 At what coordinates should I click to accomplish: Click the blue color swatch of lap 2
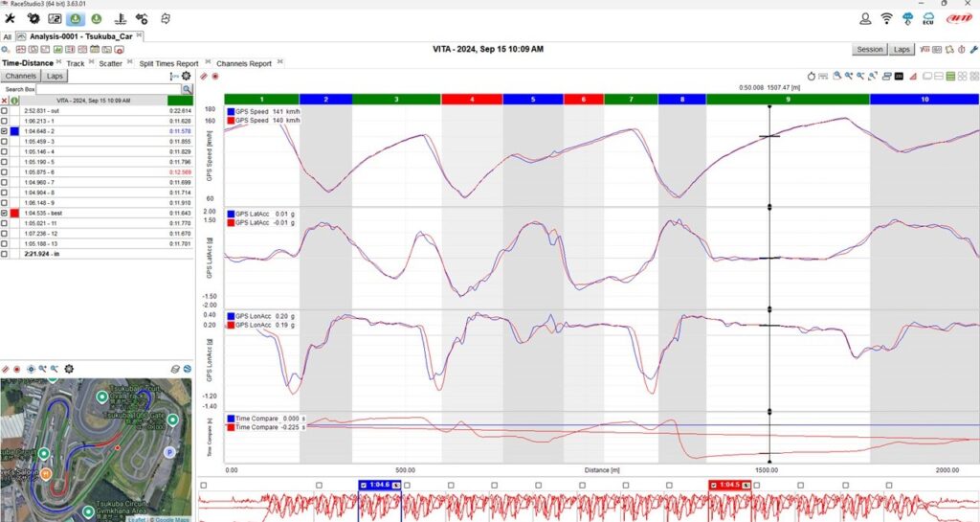tap(15, 131)
